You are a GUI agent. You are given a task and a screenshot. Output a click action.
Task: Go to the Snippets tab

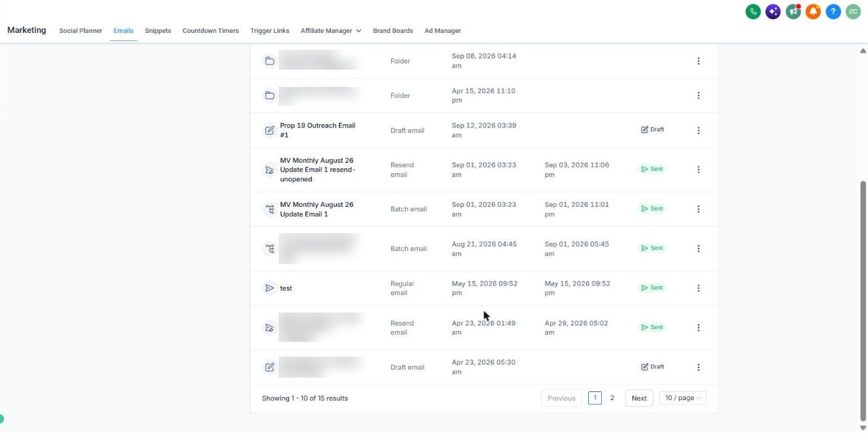coord(158,30)
